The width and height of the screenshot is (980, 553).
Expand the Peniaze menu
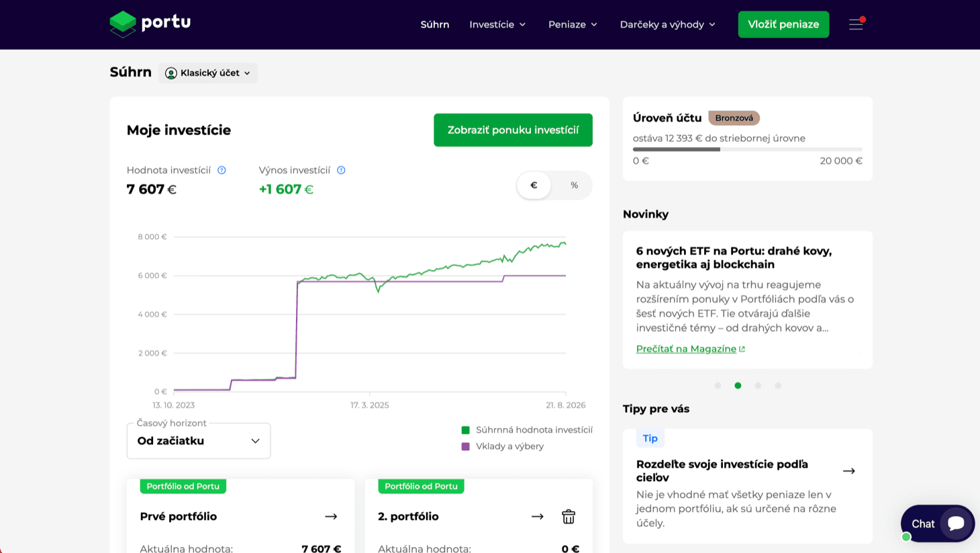(x=573, y=24)
